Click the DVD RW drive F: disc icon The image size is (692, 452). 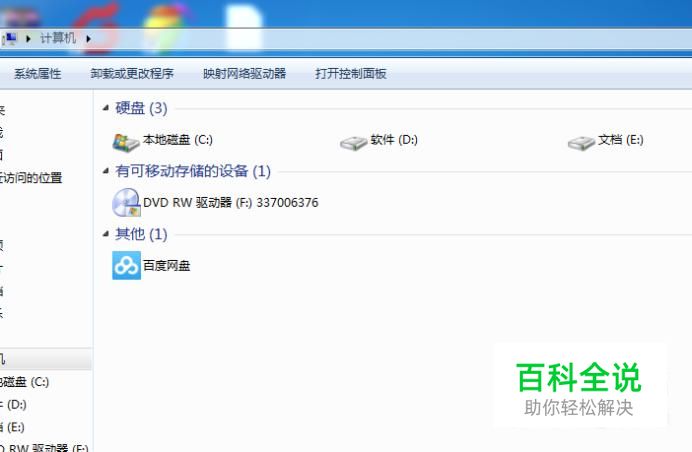126,203
